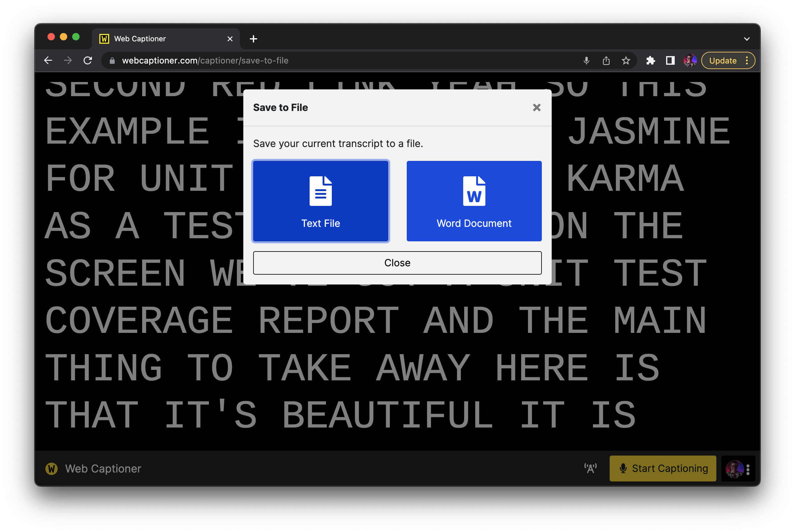This screenshot has height=532, width=795.
Task: Open the typography 'A' broadcast icon
Action: (590, 468)
